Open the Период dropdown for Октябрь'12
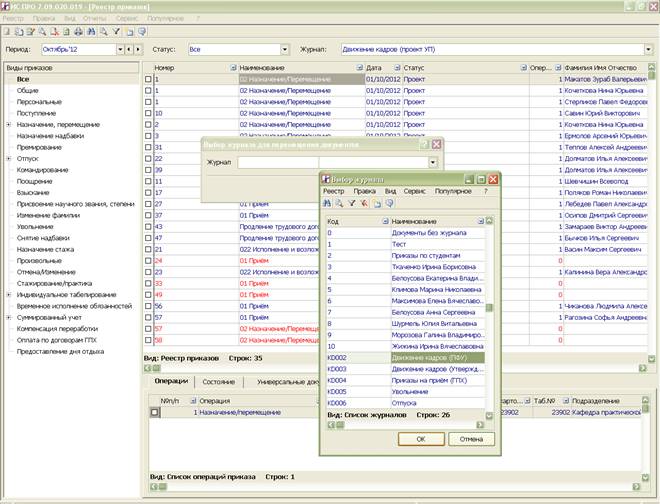This screenshot has width=660, height=504. (120, 50)
